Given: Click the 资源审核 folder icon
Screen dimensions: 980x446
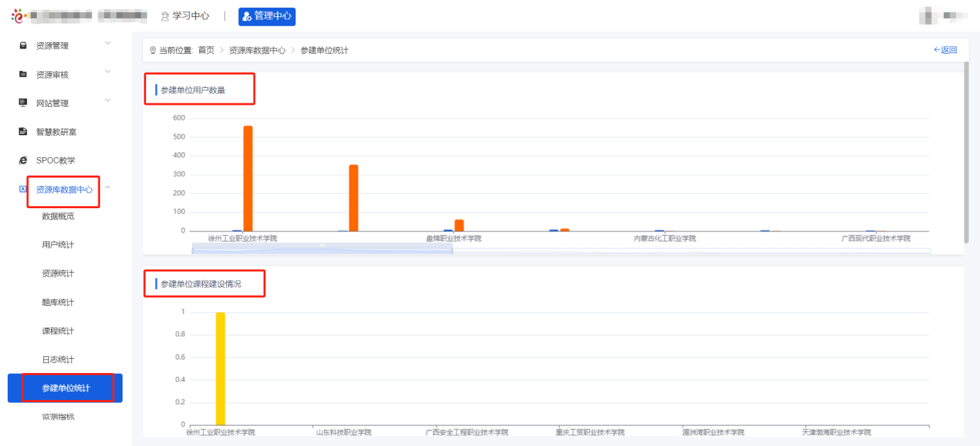Looking at the screenshot, I should coord(23,74).
